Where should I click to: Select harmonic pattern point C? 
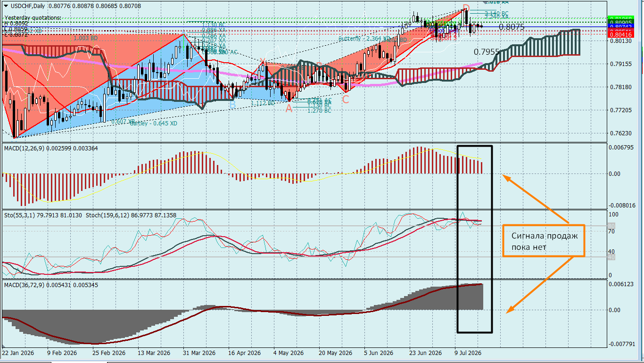pos(346,99)
